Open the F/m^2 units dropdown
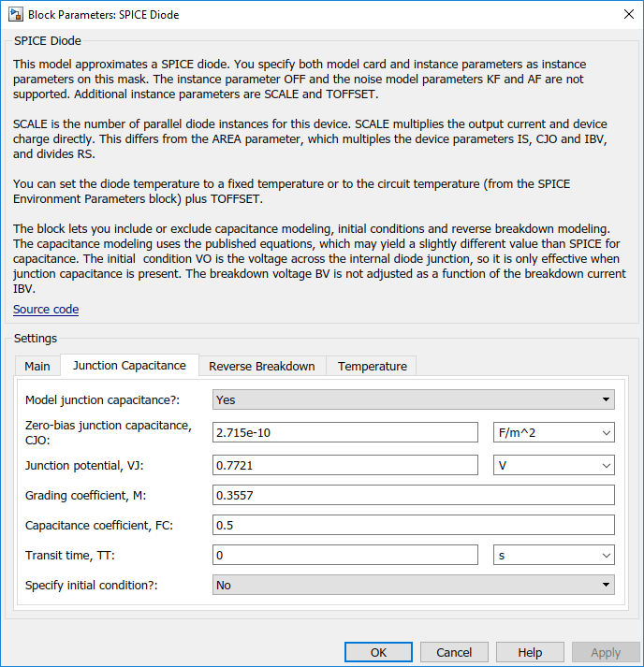The width and height of the screenshot is (644, 667). [x=554, y=432]
